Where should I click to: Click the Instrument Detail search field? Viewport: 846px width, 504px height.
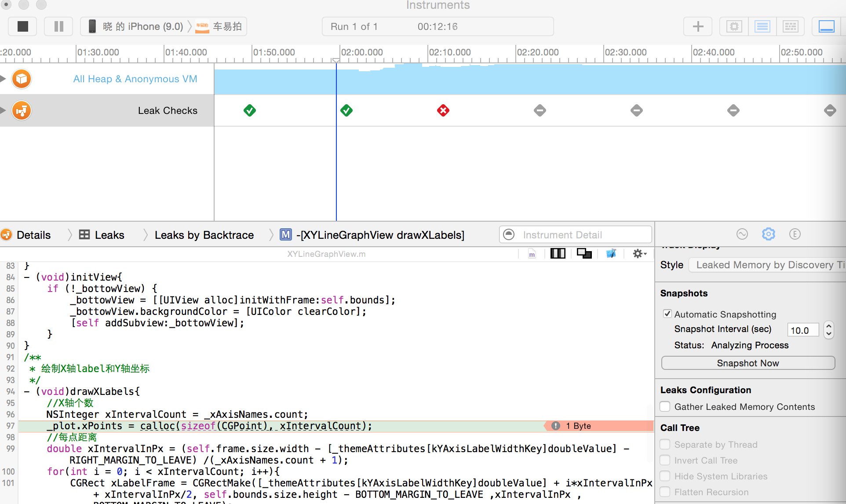pos(576,234)
